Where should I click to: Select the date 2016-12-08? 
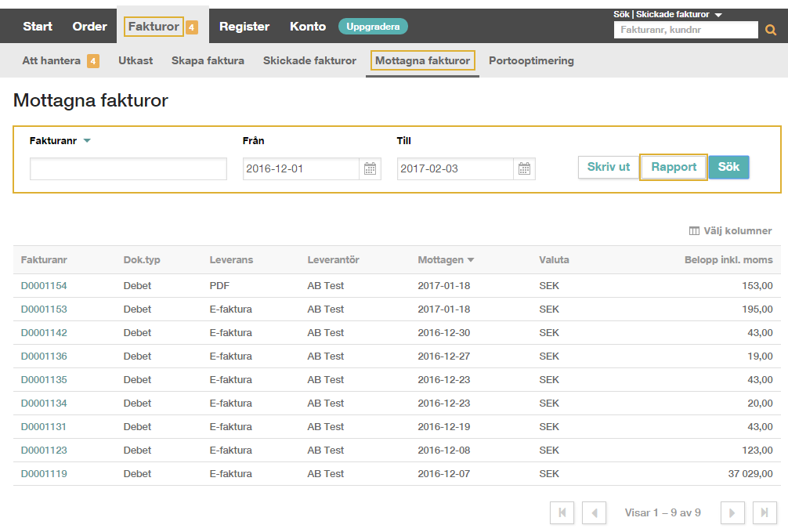[444, 451]
